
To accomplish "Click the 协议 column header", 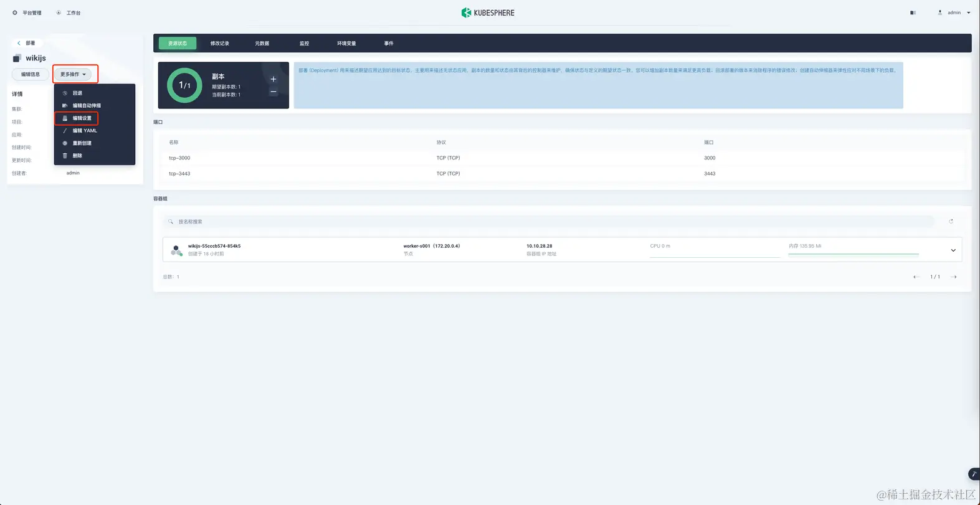I will tap(441, 143).
